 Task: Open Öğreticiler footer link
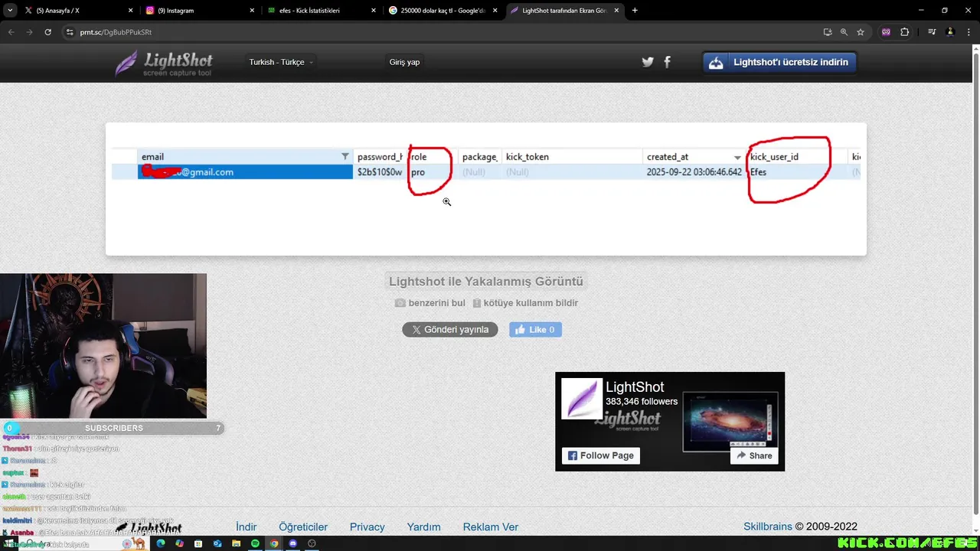tap(303, 527)
